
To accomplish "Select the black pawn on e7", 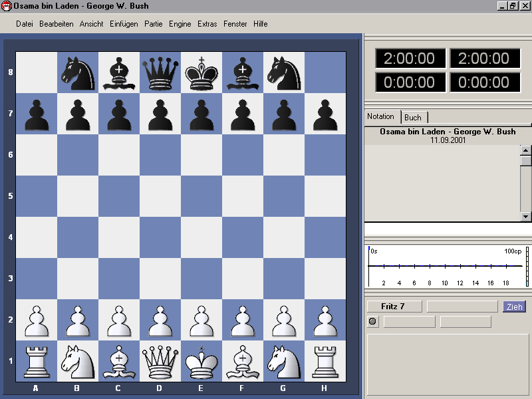I will (201, 114).
